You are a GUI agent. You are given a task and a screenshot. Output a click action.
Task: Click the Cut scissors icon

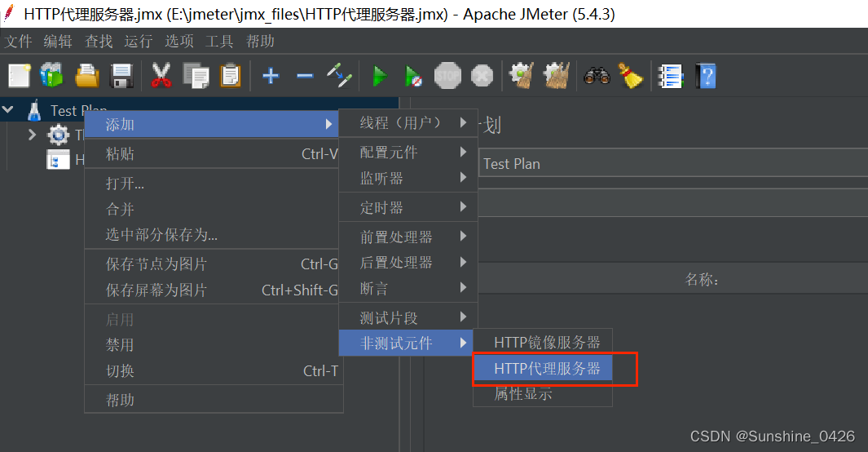tap(161, 76)
